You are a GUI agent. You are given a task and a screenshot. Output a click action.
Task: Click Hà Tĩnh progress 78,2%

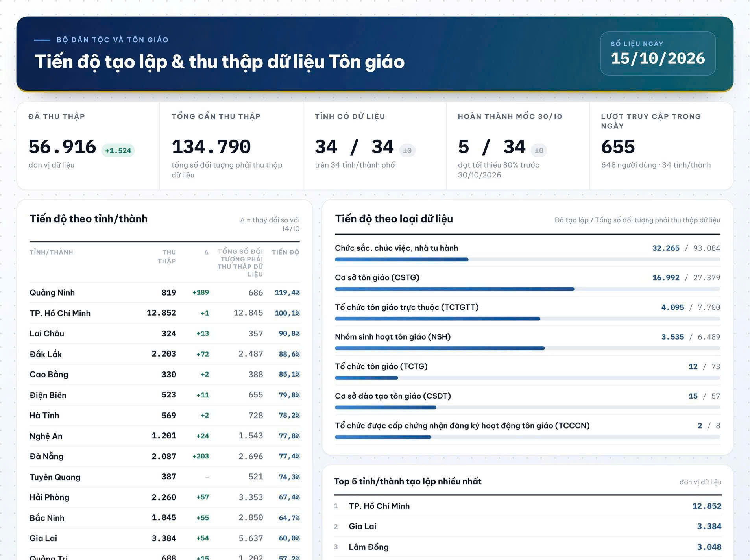289,416
